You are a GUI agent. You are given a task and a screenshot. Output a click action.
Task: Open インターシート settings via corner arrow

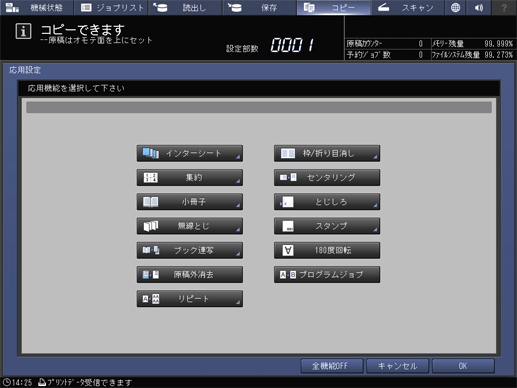[238, 157]
